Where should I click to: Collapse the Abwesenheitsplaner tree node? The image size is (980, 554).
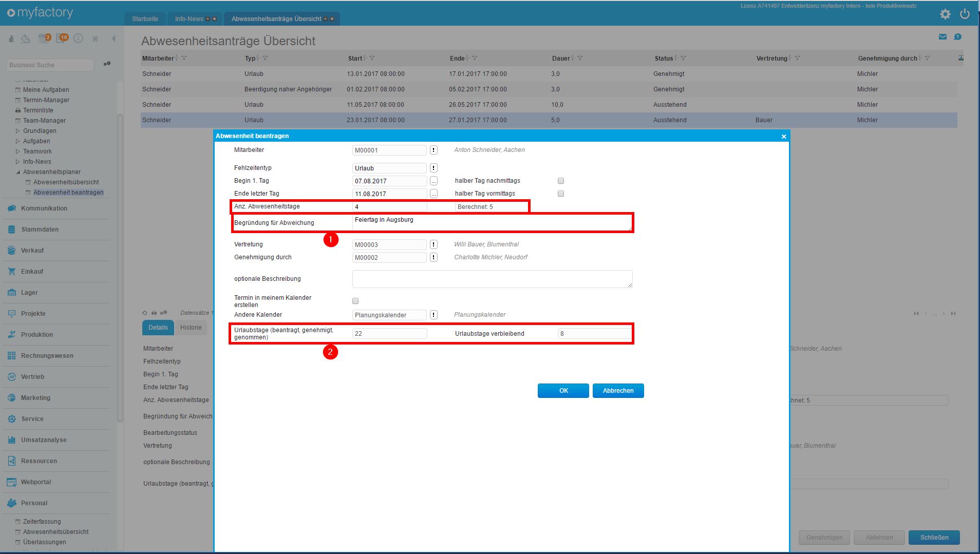(x=18, y=172)
